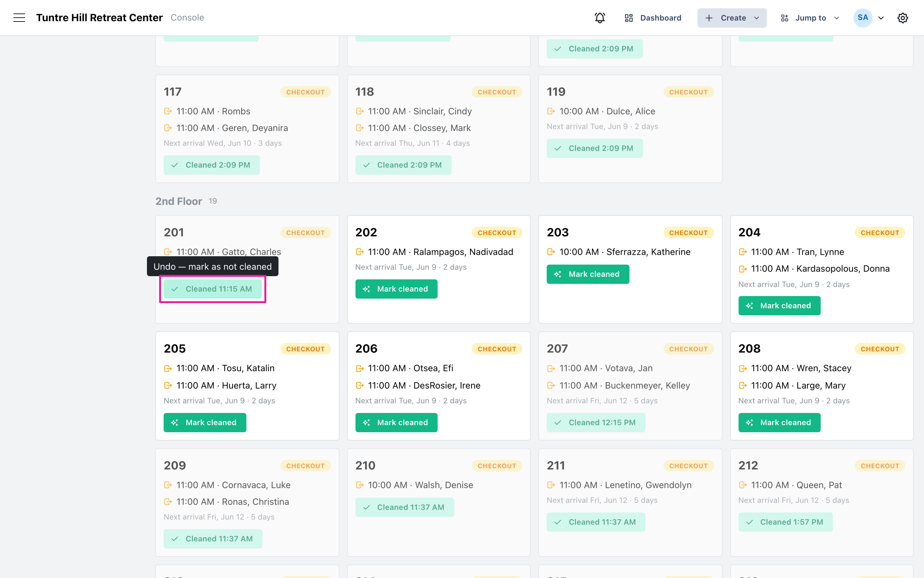Mark room 205 as cleaned
This screenshot has width=924, height=578.
tap(205, 422)
